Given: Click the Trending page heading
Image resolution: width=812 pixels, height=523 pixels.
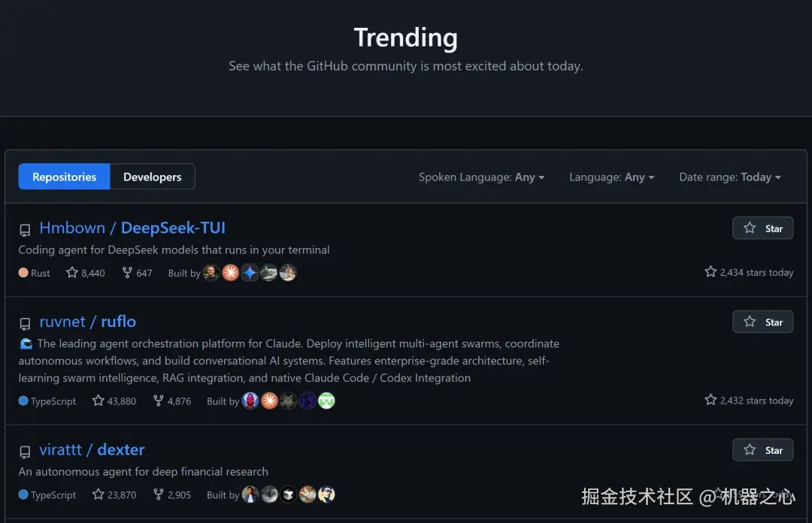Looking at the screenshot, I should click(x=406, y=38).
